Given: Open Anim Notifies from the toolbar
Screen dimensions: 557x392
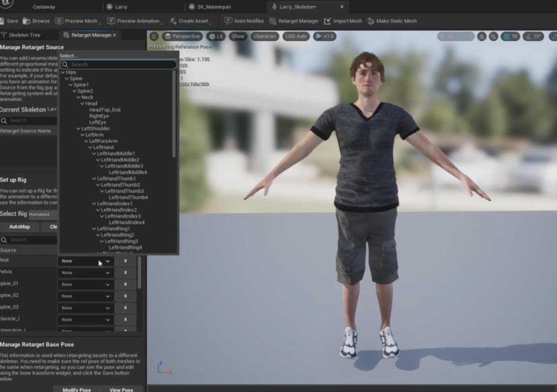Looking at the screenshot, I should [244, 21].
